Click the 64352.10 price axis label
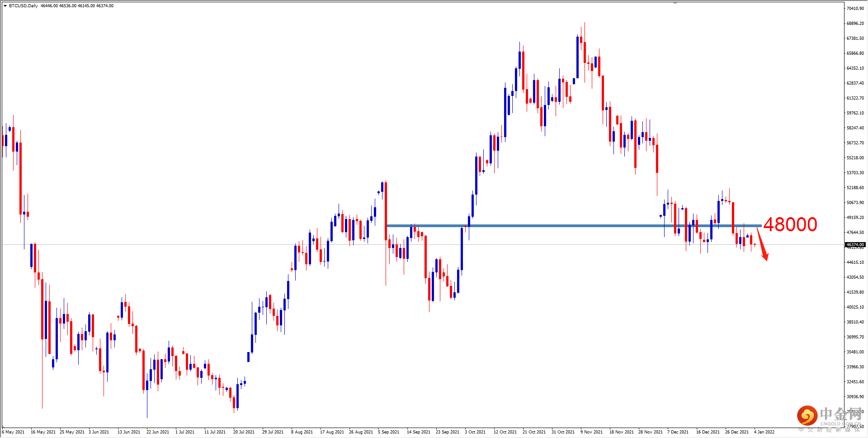This screenshot has height=438, width=868. coord(855,68)
